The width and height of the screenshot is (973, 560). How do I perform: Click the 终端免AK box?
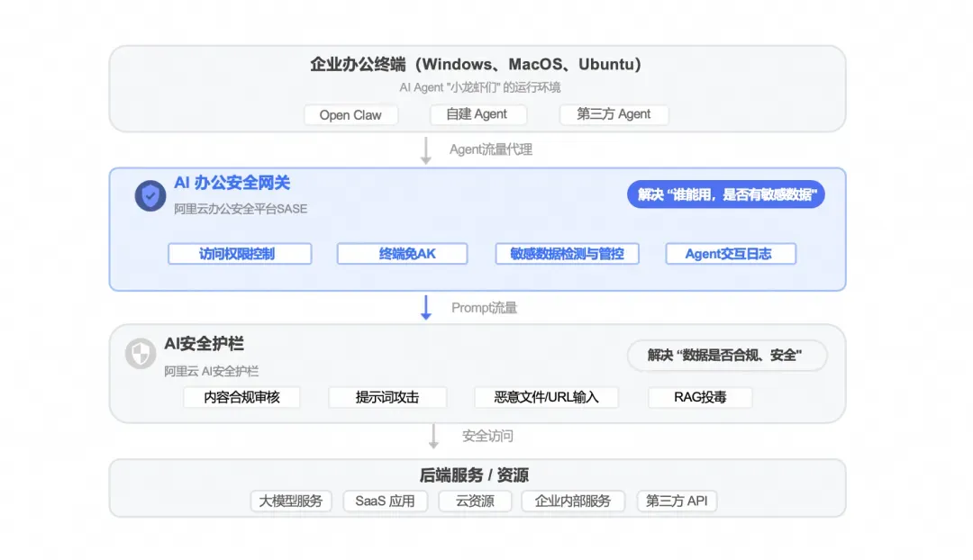pyautogui.click(x=402, y=254)
